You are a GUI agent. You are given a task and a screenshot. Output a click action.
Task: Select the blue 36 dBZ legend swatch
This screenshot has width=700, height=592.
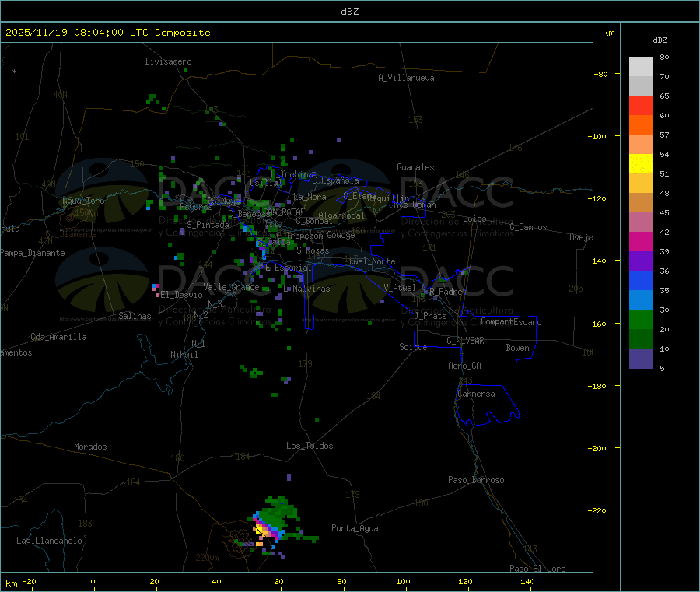click(x=641, y=280)
